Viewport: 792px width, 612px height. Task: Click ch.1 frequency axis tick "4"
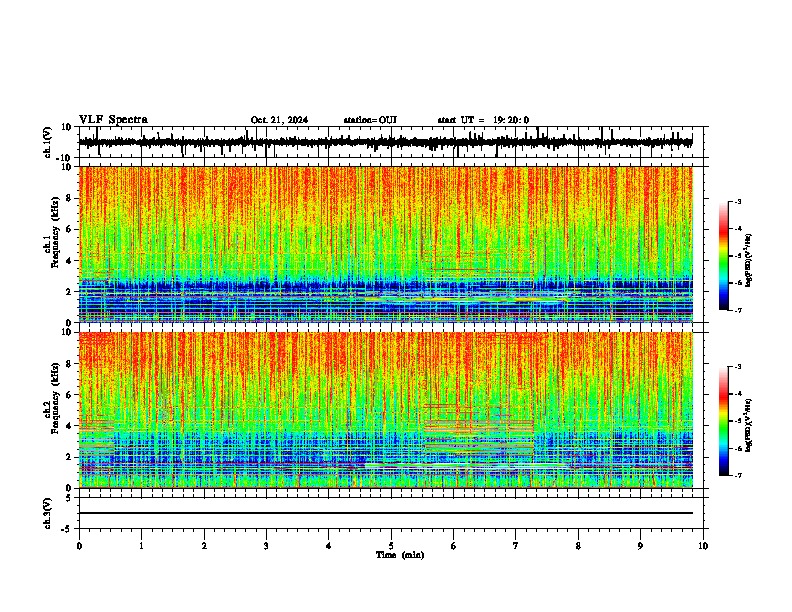pos(70,261)
